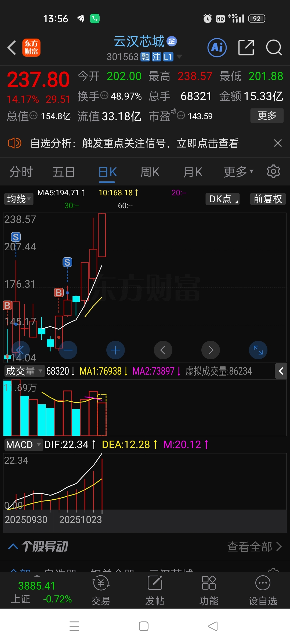Expand chart to fullscreen

click(x=258, y=350)
